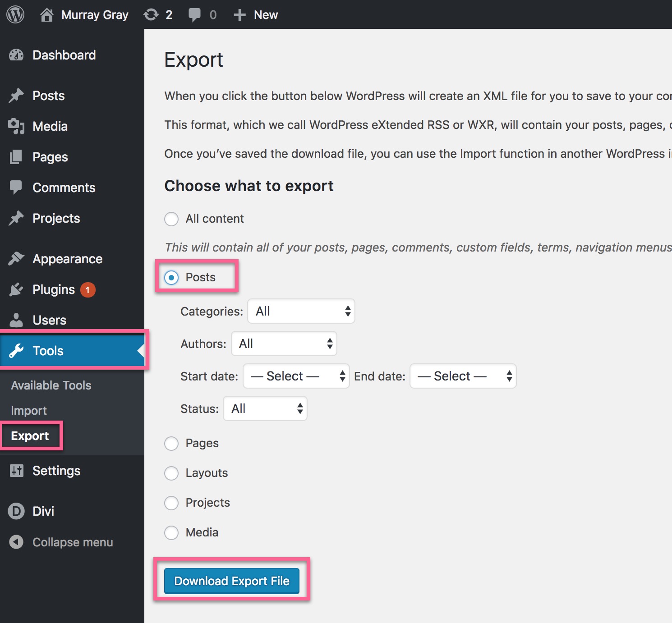
Task: Click the Comments bubble icon in sidebar
Action: click(16, 188)
